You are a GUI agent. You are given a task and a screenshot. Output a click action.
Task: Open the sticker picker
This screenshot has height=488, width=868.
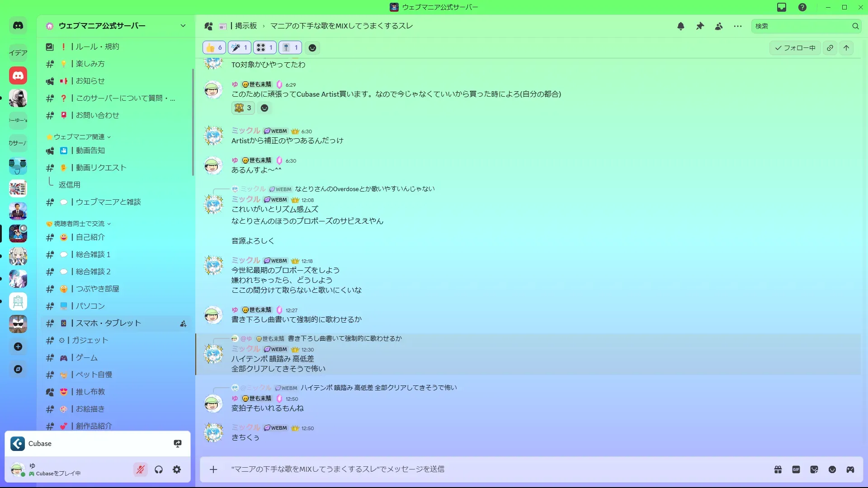(814, 469)
